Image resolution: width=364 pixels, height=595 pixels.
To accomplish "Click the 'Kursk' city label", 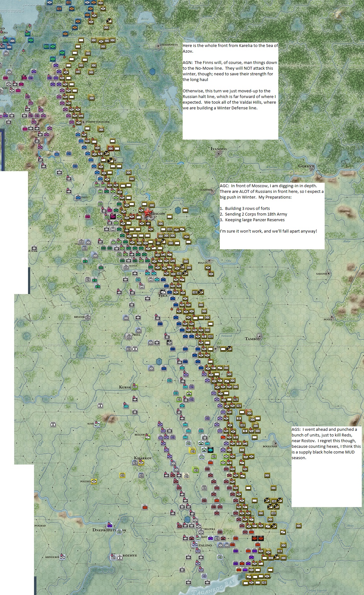I will tap(125, 387).
